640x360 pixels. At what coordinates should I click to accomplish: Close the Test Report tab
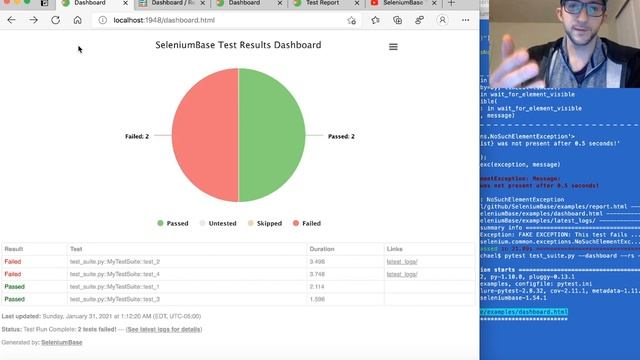pos(357,3)
